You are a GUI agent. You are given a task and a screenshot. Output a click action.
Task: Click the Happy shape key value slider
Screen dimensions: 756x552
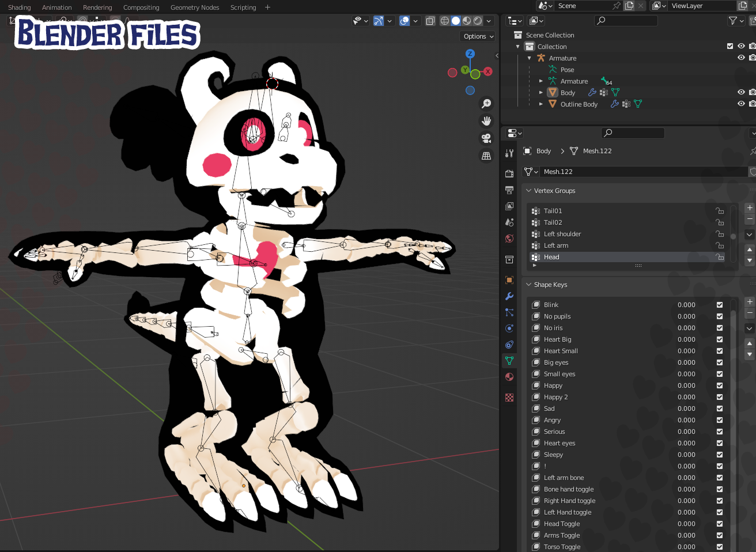click(x=686, y=385)
